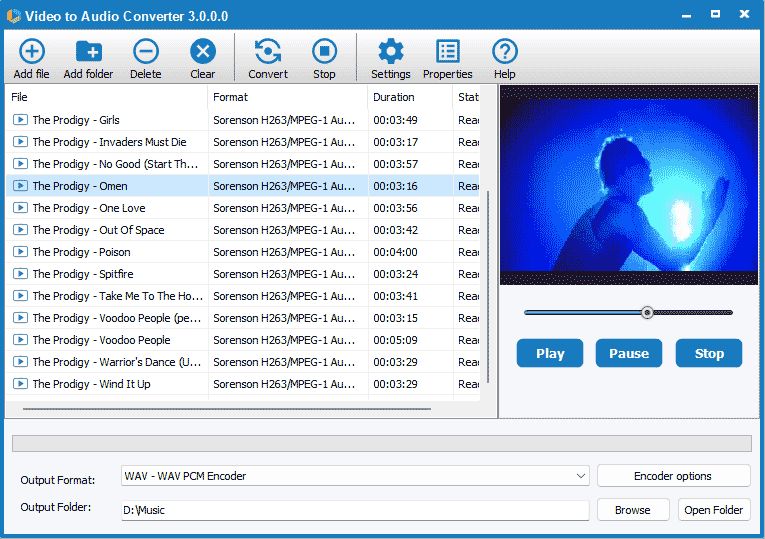Image resolution: width=765 pixels, height=539 pixels.
Task: Click the conversion progress bar
Action: tap(382, 443)
